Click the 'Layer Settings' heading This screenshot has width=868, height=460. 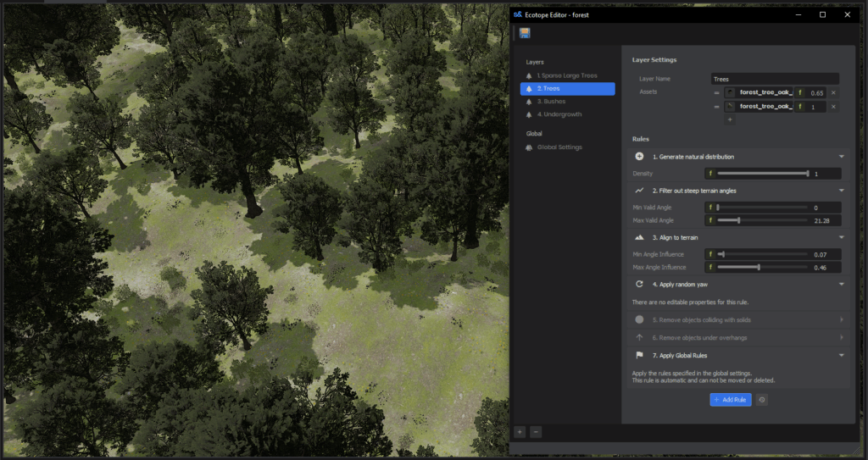[x=654, y=60]
